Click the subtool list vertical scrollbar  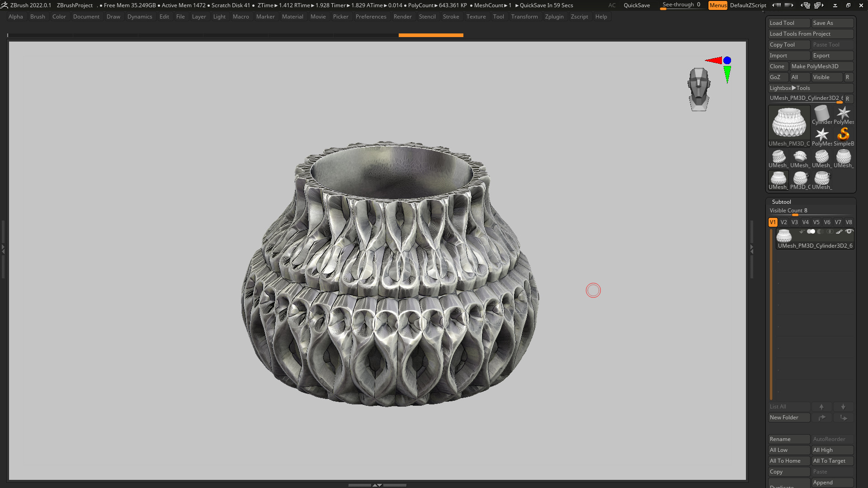pyautogui.click(x=771, y=314)
